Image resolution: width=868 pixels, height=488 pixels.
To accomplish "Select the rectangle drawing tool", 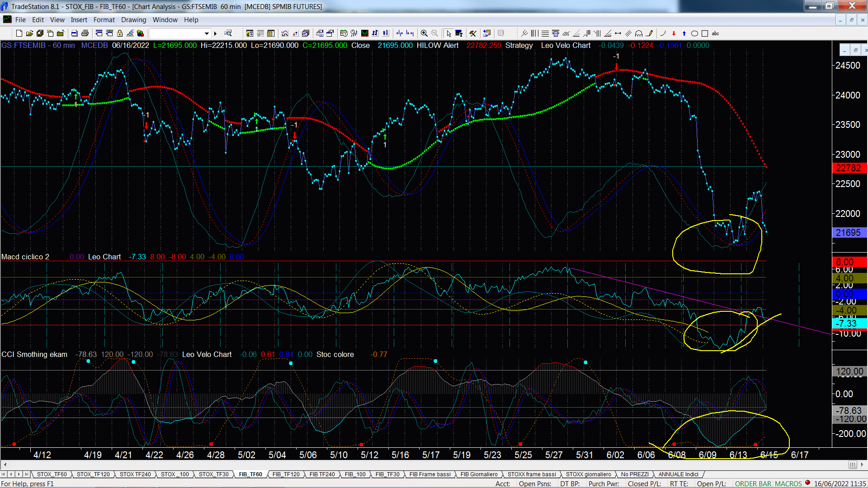I will point(705,33).
